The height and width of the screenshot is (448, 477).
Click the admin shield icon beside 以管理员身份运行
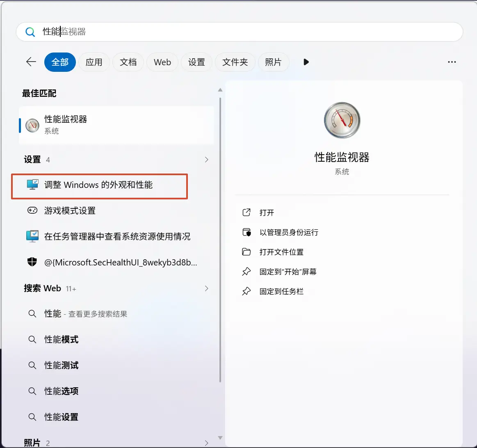247,232
